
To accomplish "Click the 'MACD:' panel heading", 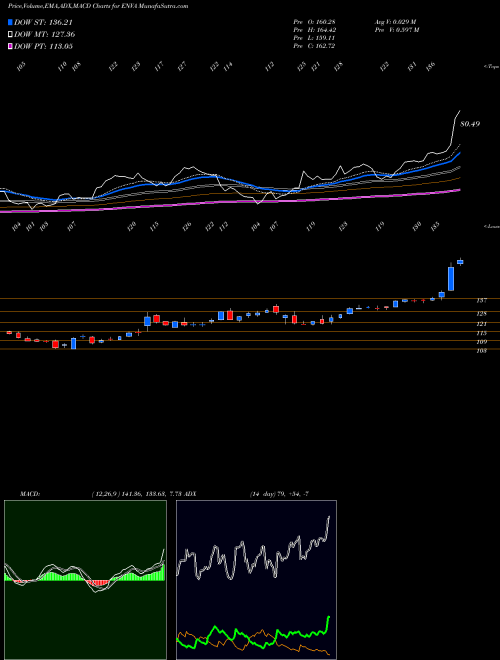I will pyautogui.click(x=30, y=494).
